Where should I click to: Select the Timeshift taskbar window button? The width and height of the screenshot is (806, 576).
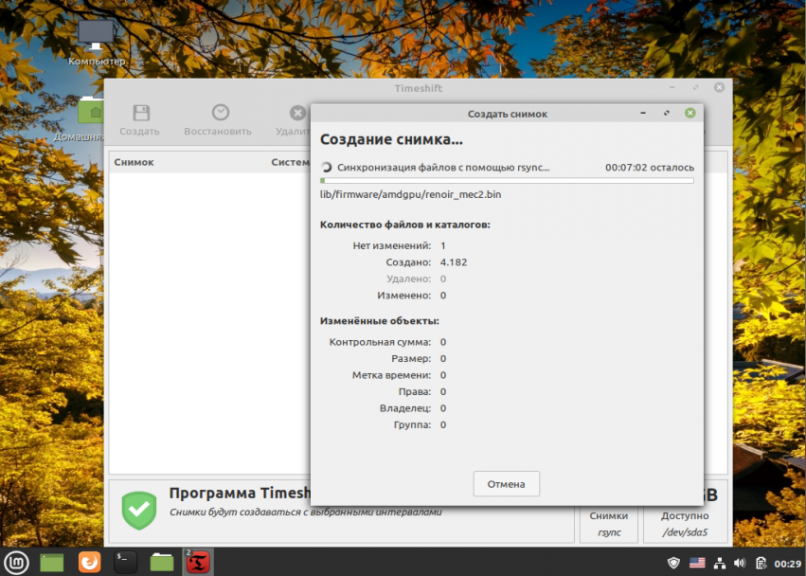pos(198,562)
